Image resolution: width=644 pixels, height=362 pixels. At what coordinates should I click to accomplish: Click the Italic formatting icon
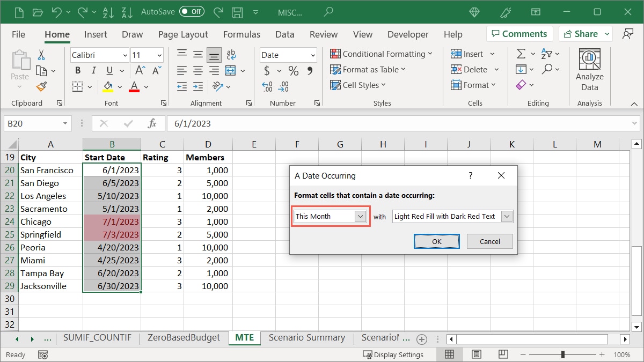coord(94,70)
